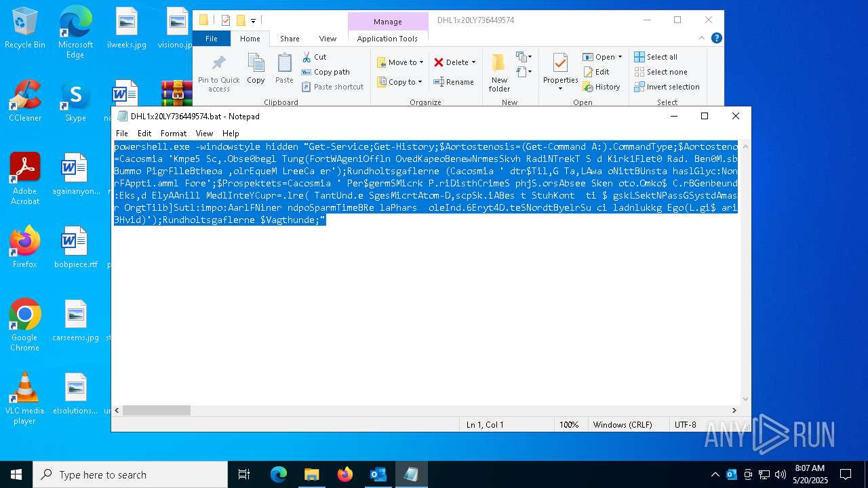Viewport: 868px width, 488px height.
Task: Open Task View on taskbar
Action: pos(244,474)
